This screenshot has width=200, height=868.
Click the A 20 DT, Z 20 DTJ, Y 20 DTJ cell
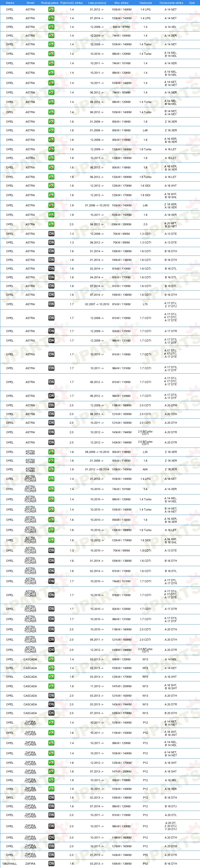[171, 826]
